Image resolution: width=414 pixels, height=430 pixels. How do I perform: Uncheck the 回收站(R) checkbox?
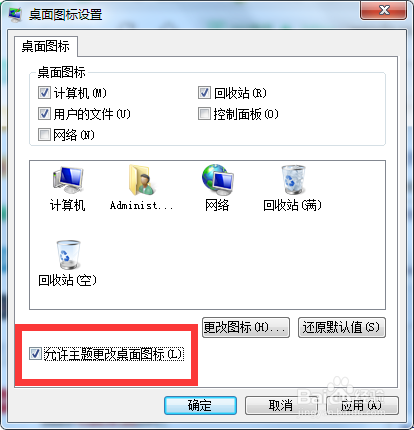[x=204, y=93]
